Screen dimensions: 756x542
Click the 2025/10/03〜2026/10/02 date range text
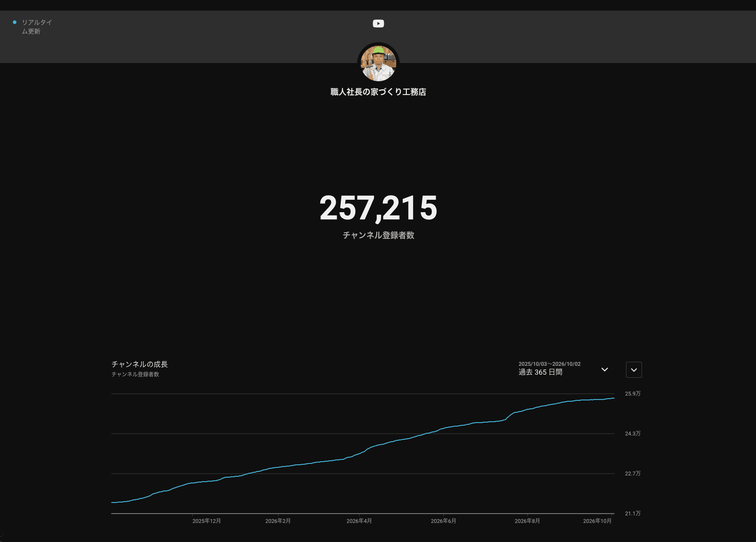(x=550, y=364)
